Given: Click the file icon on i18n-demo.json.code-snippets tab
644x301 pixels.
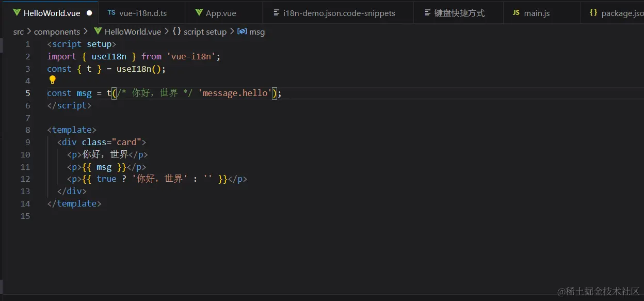Looking at the screenshot, I should pyautogui.click(x=276, y=13).
